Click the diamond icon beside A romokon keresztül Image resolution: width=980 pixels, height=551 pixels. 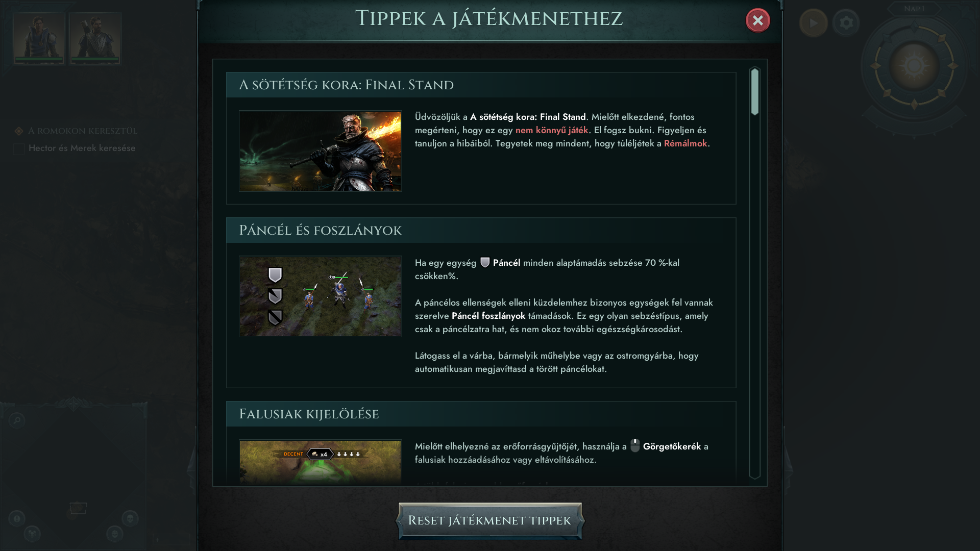[19, 132]
